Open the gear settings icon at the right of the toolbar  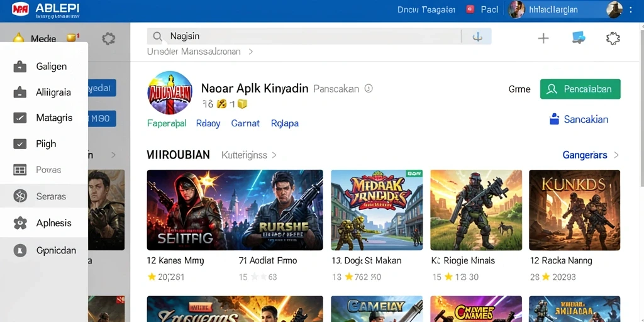pos(613,38)
